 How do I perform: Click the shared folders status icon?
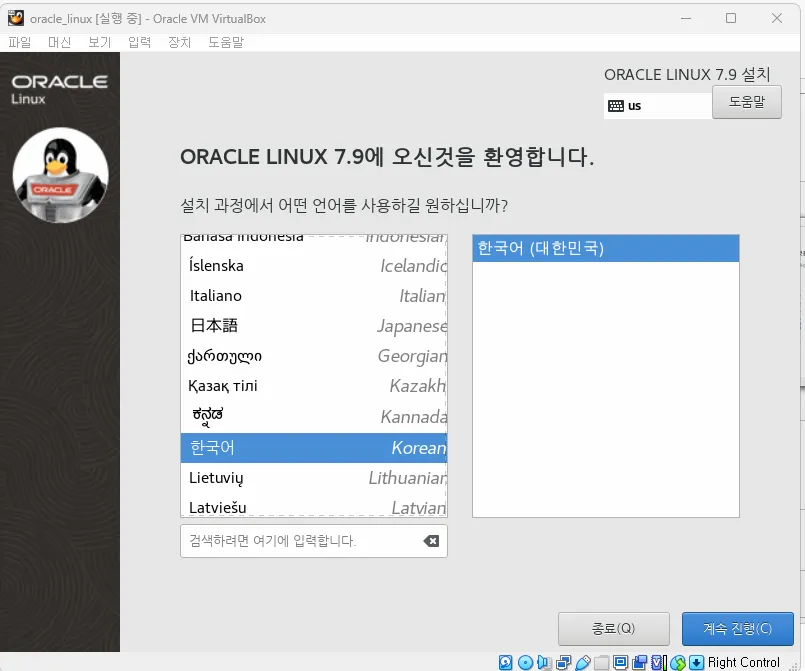[x=601, y=662]
